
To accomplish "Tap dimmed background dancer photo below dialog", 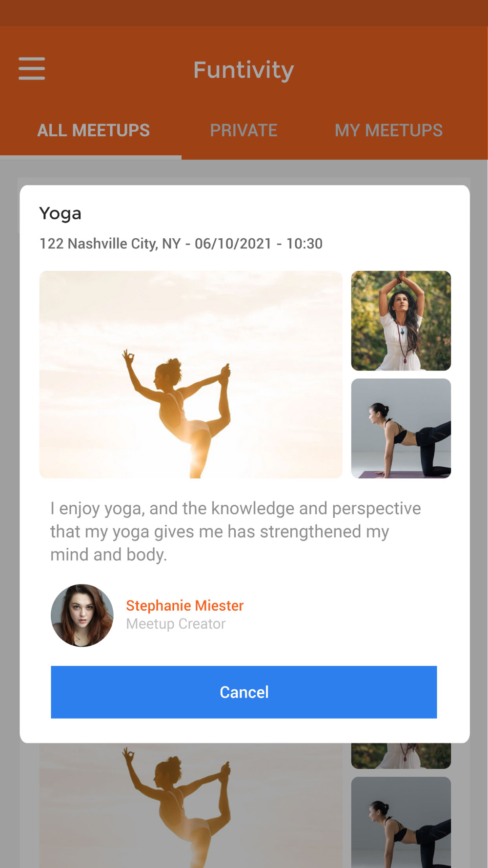I will pyautogui.click(x=191, y=806).
